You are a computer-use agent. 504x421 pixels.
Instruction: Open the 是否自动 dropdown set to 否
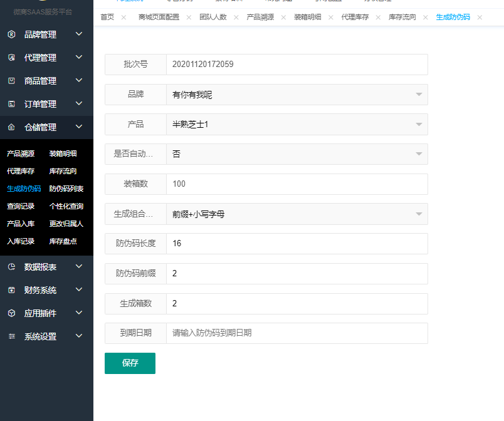click(297, 154)
